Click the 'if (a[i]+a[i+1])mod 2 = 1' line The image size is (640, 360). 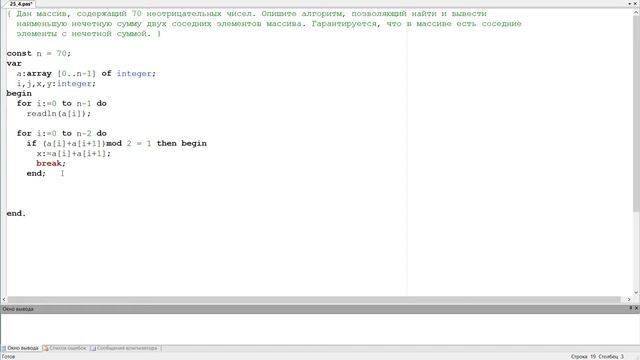coord(117,143)
